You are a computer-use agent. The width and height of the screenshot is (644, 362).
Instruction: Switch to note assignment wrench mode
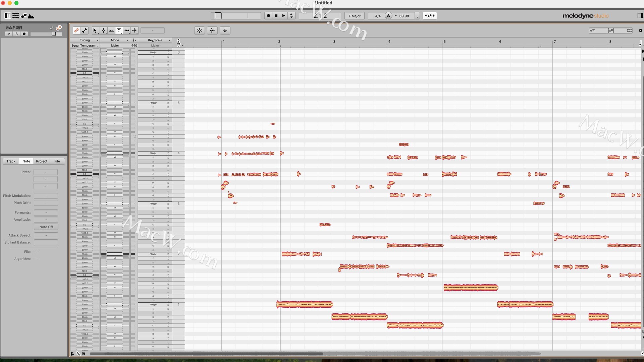pos(85,31)
